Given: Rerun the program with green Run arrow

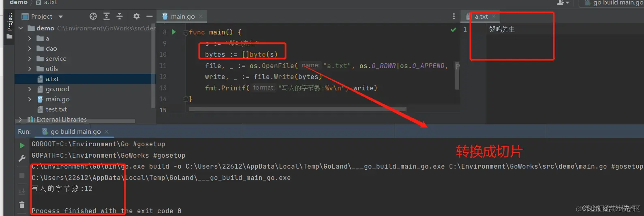Looking at the screenshot, I should coord(22,145).
